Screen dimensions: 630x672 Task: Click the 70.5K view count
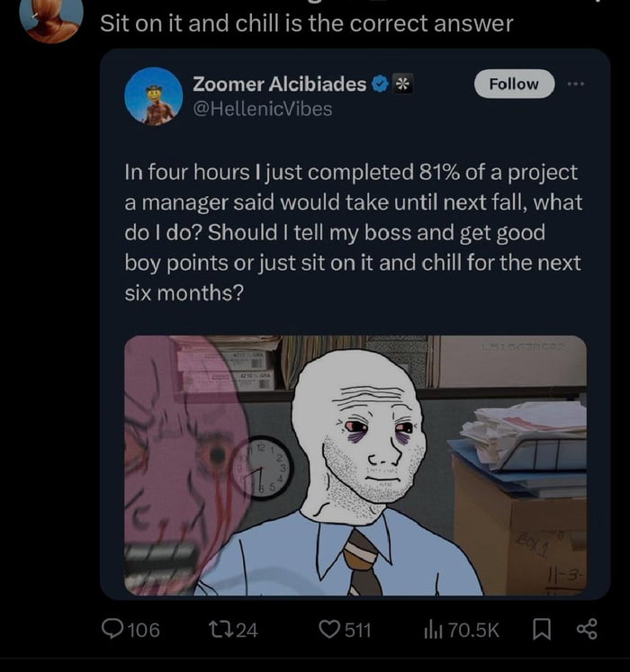[x=472, y=630]
